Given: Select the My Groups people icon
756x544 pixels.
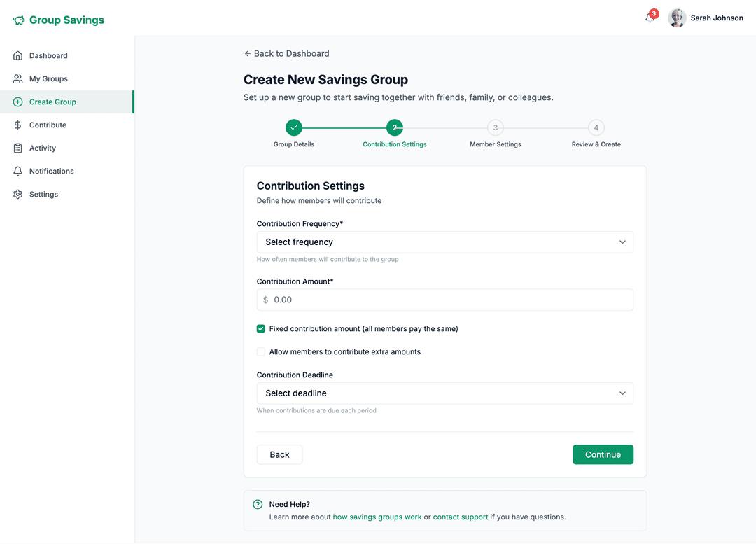Looking at the screenshot, I should (17, 78).
